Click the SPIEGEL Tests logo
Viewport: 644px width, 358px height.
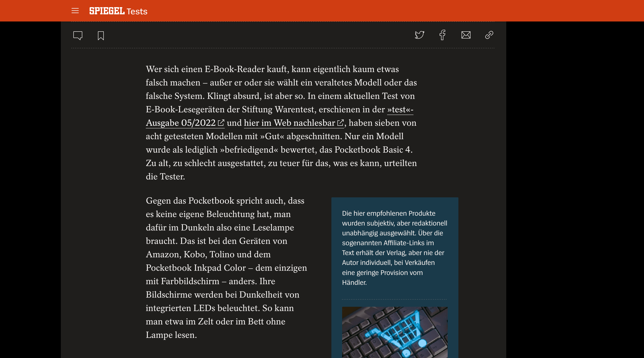[118, 11]
